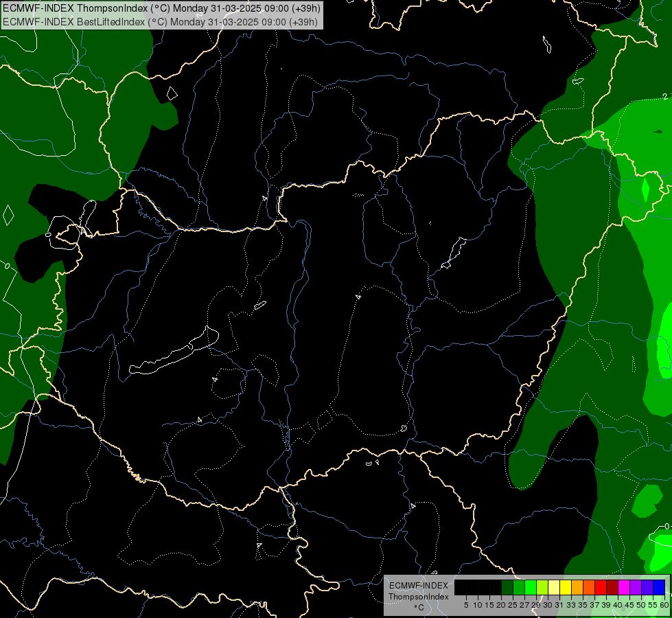Click the dark red 39-40 legend swatch
672x618 pixels.
[612, 587]
